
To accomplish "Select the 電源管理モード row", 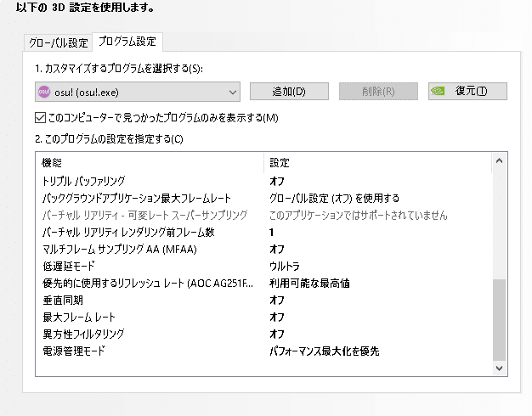I will 264,351.
